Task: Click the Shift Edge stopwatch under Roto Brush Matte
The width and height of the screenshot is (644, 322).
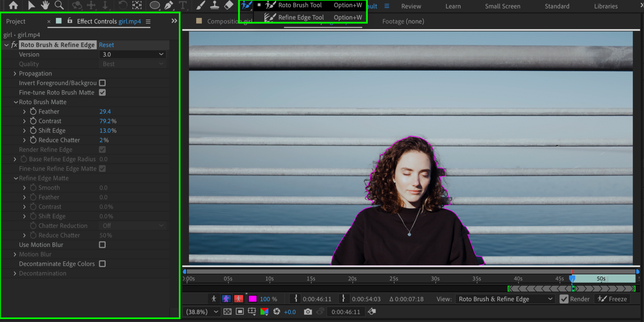Action: pos(33,130)
